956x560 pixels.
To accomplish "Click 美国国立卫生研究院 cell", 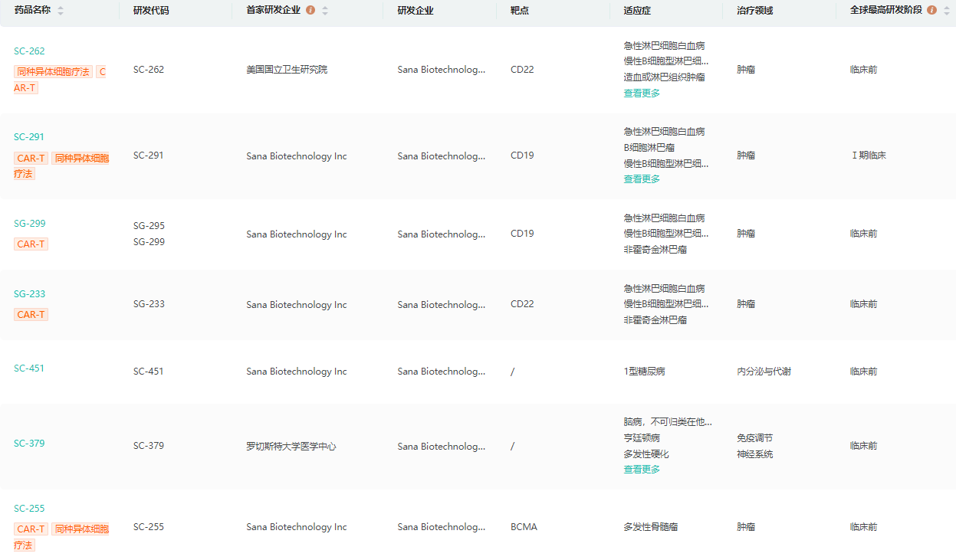I will 287,70.
